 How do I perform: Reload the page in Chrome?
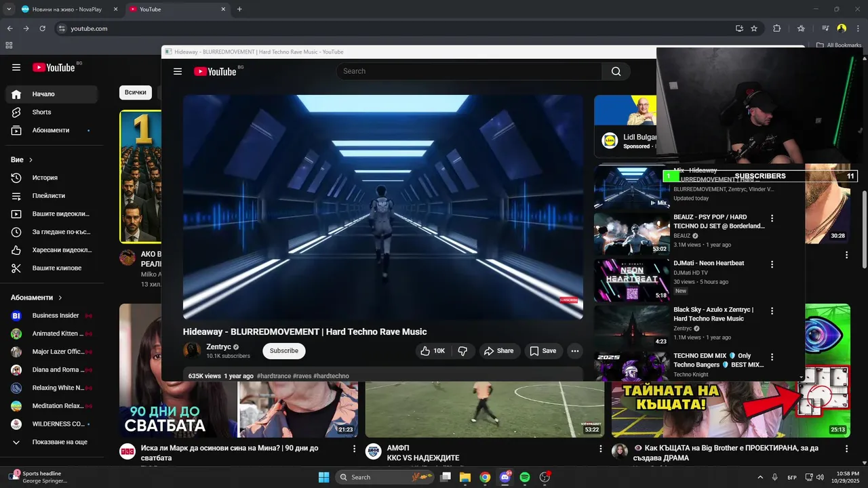pos(42,28)
